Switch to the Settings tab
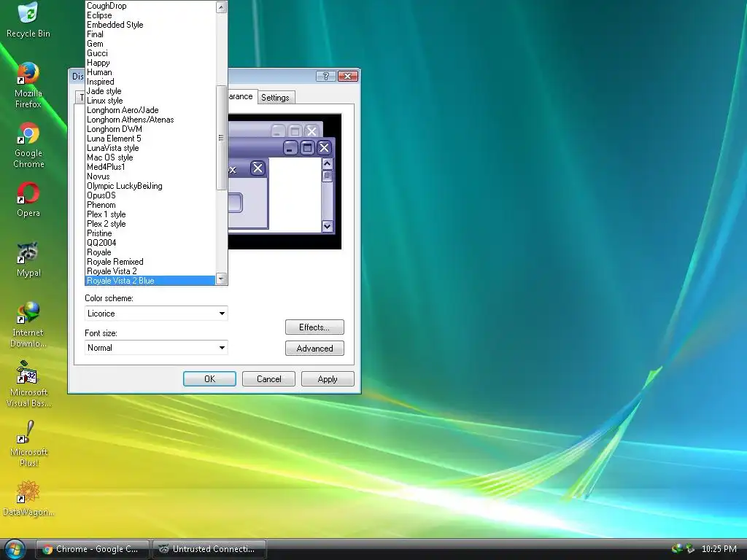The height and width of the screenshot is (560, 747). coord(275,98)
